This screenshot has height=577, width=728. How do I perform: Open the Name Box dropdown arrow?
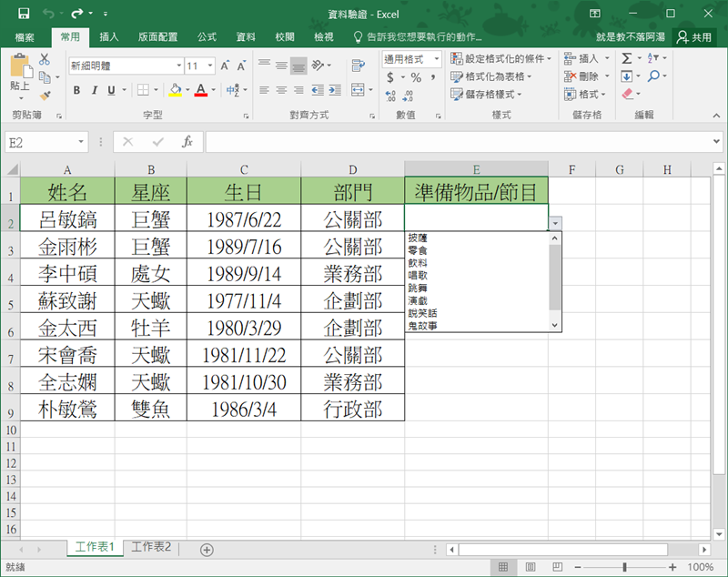point(81,142)
